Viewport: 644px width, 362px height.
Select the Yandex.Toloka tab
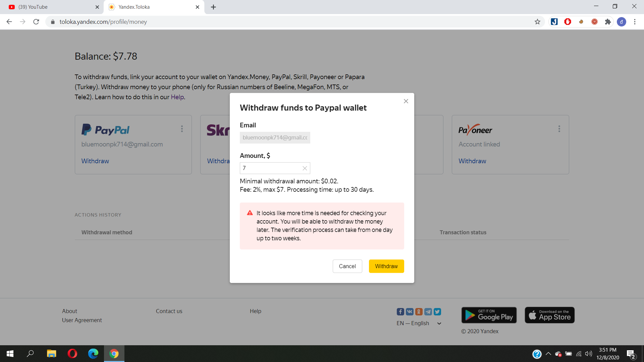(x=151, y=7)
